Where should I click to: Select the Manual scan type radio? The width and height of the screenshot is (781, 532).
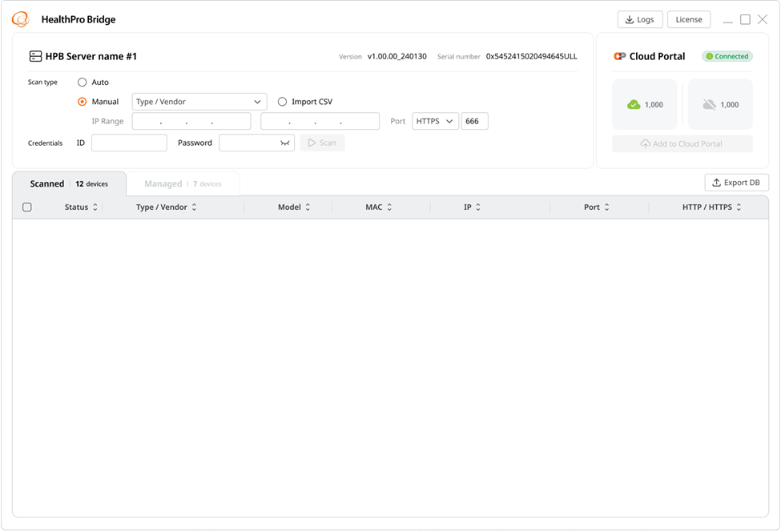[83, 102]
